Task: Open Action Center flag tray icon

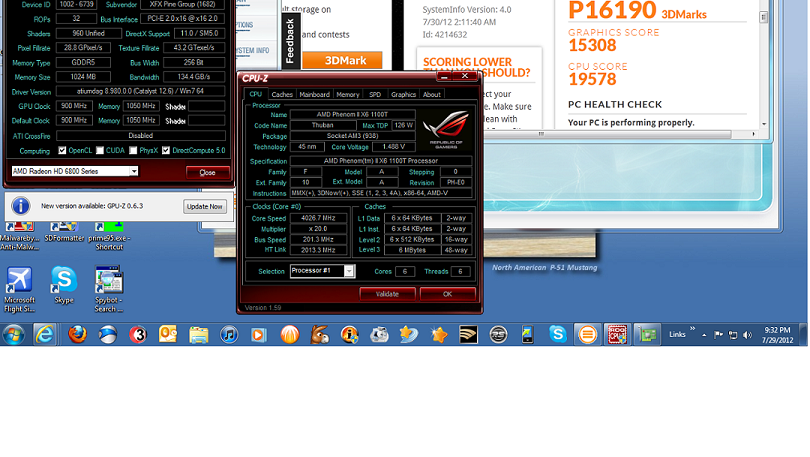Action: pyautogui.click(x=718, y=335)
